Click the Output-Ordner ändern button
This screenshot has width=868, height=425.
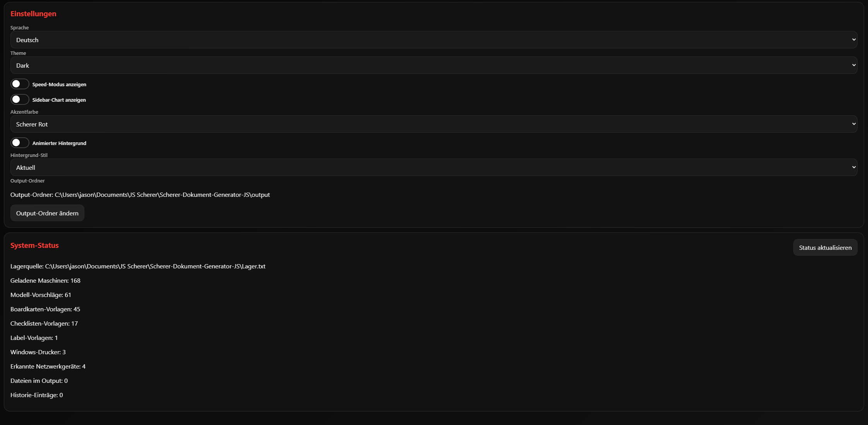coord(47,213)
